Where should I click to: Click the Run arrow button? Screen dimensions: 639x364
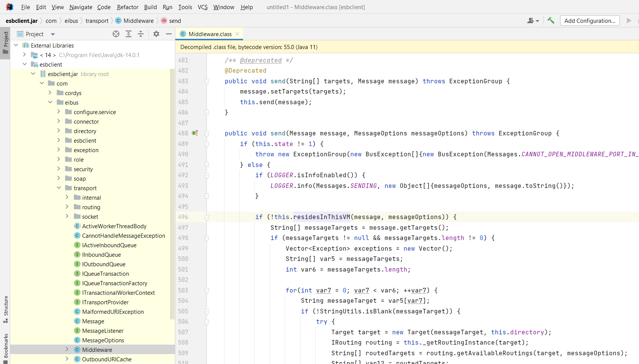pyautogui.click(x=629, y=21)
